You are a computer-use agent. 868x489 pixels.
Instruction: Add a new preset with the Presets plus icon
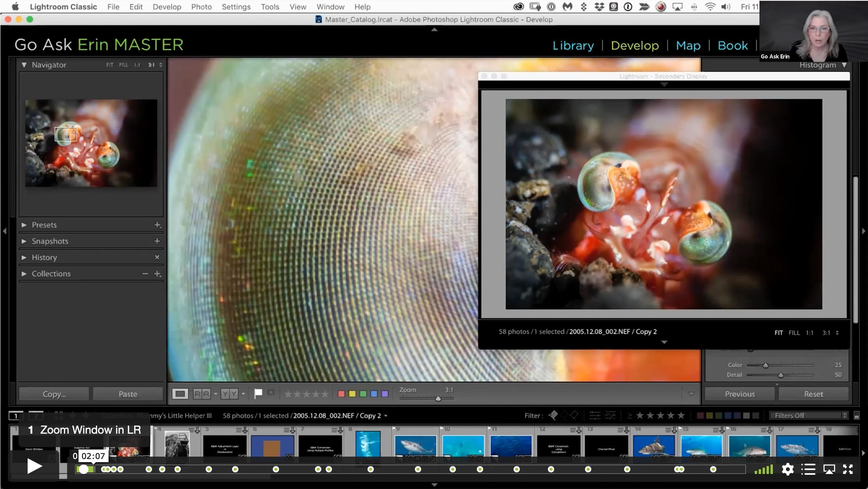[157, 225]
